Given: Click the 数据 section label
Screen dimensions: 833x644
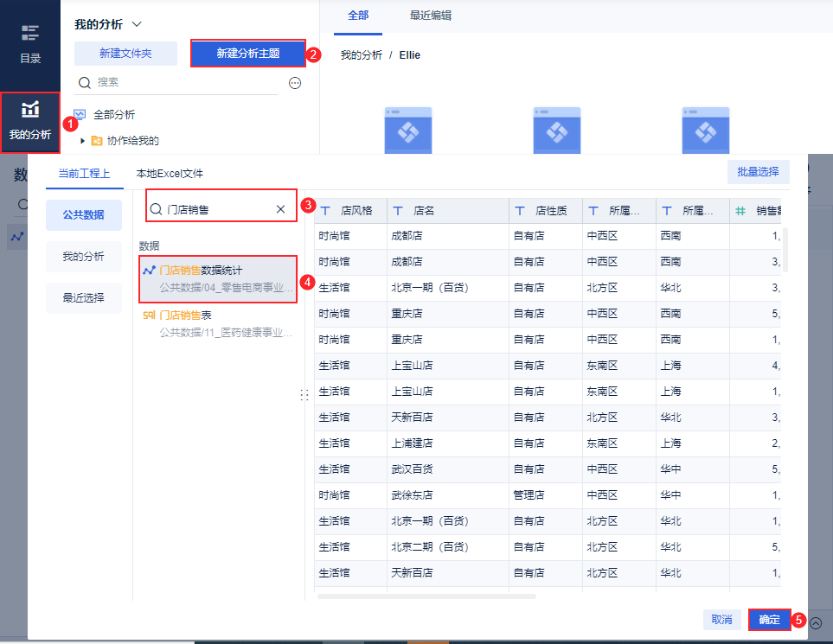Looking at the screenshot, I should pos(150,245).
